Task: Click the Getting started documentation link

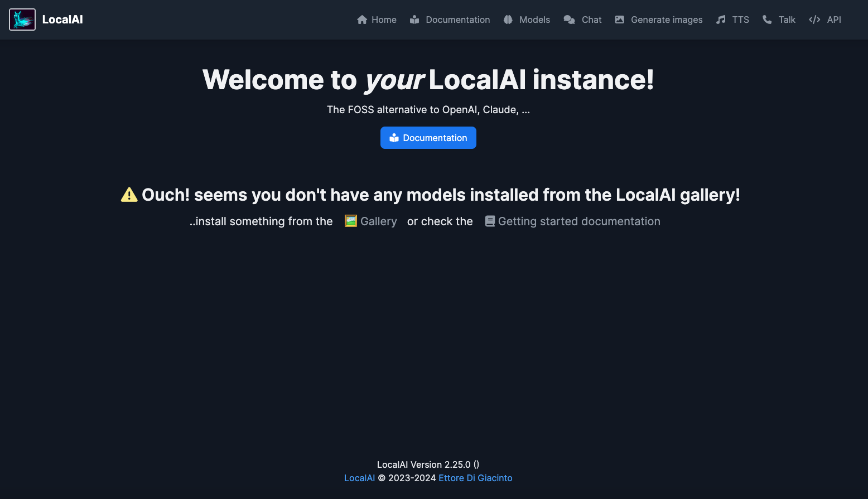Action: [579, 221]
